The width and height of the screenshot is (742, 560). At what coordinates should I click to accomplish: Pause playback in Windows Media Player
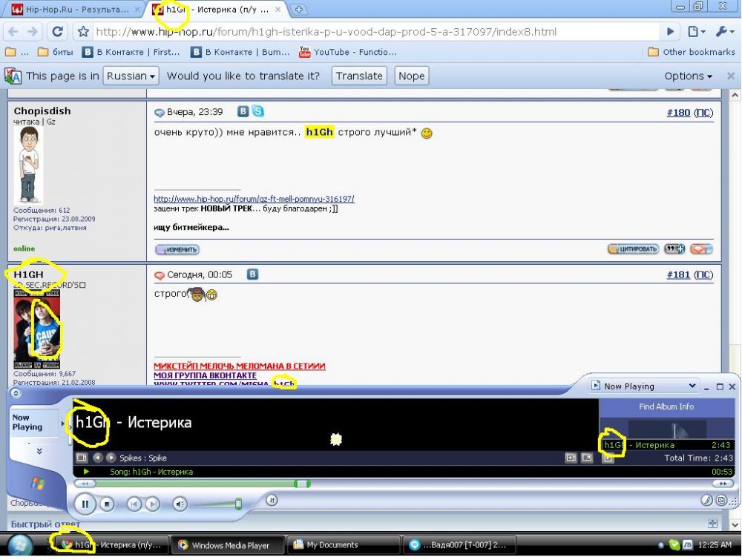click(85, 504)
